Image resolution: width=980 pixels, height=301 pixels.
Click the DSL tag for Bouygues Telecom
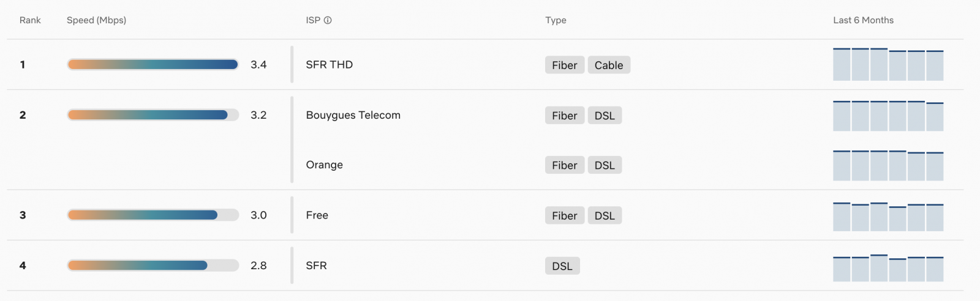[x=604, y=116]
